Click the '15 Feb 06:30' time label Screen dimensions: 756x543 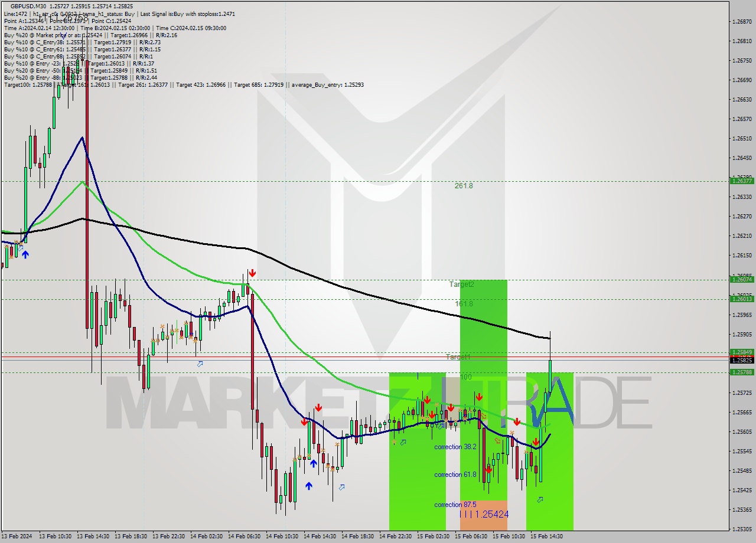pyautogui.click(x=471, y=537)
